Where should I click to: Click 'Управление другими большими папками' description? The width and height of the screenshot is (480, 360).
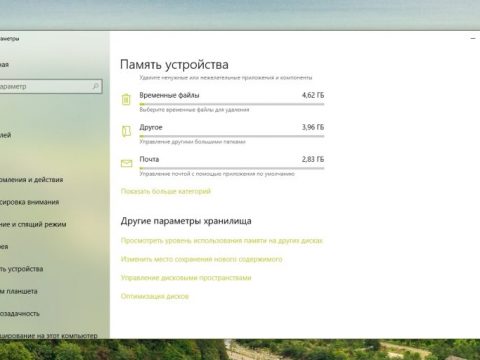point(192,142)
